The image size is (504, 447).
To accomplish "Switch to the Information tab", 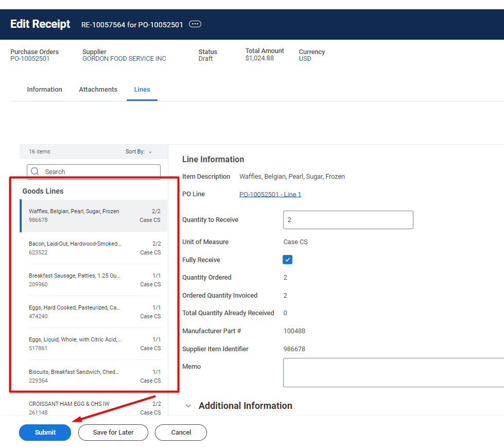I will (x=44, y=90).
